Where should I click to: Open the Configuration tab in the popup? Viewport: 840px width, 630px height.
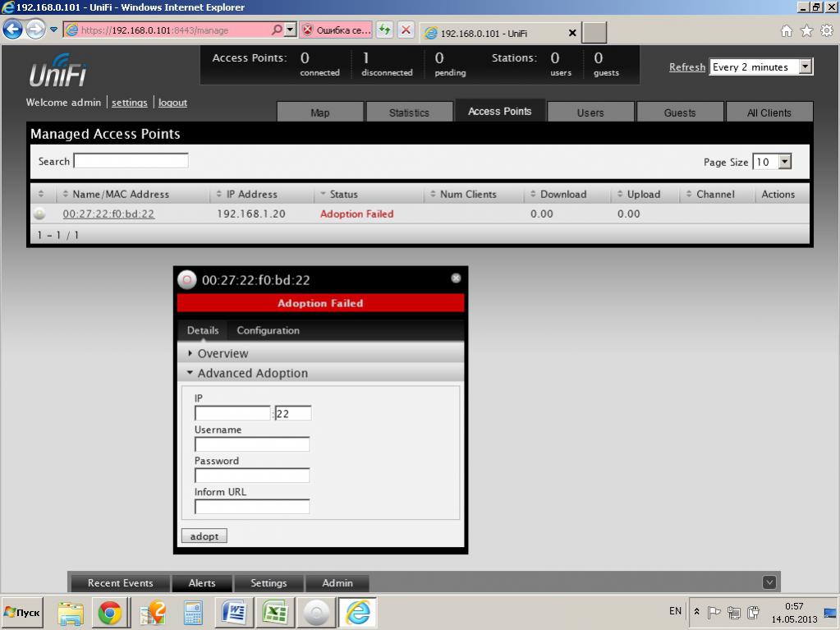click(268, 330)
